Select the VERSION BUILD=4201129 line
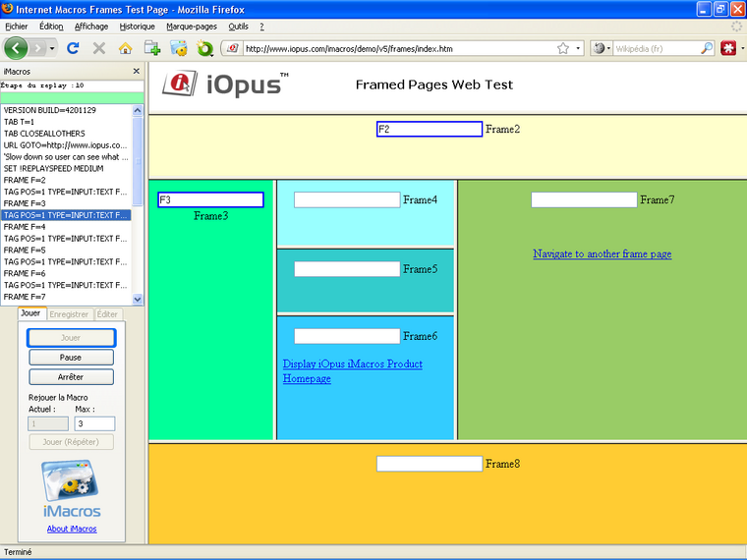Viewport: 747px width, 560px height. tap(66, 110)
